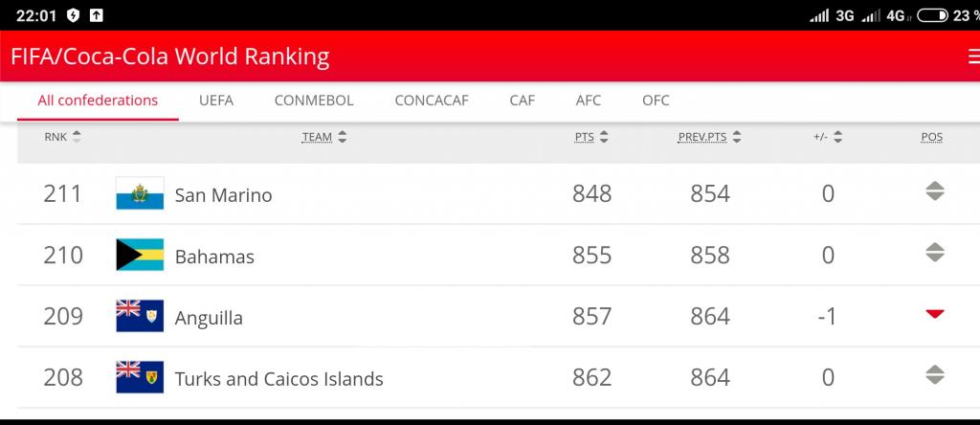
Task: Switch to the CONMEBOL tab
Action: [x=314, y=101]
